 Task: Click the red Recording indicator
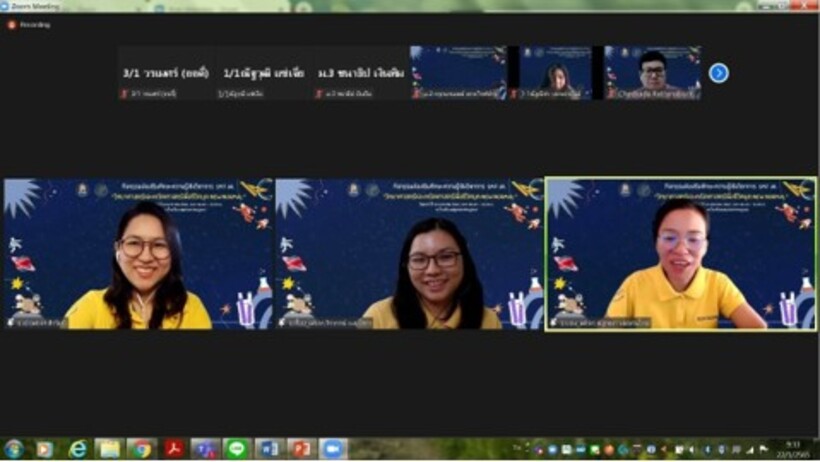(12, 25)
